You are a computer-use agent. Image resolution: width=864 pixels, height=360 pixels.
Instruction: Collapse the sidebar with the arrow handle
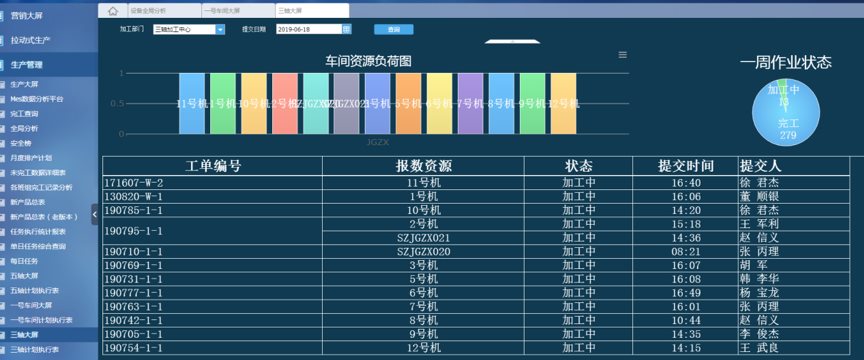click(x=94, y=214)
